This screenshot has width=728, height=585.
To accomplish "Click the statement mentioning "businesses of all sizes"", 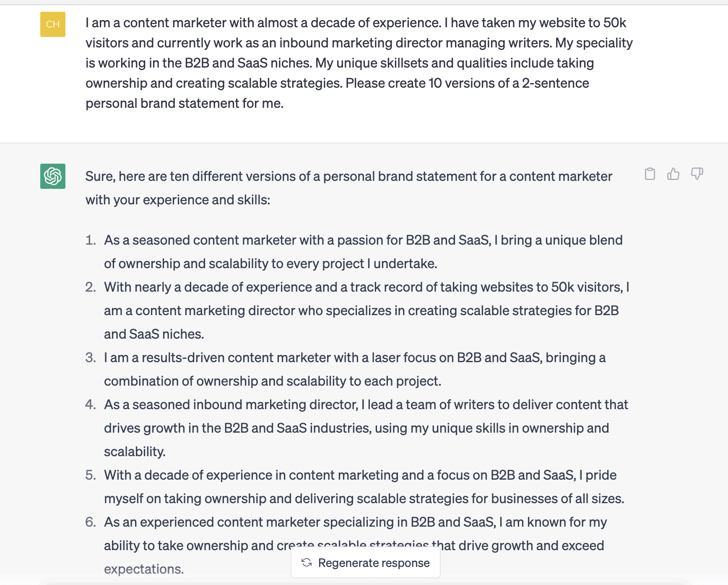I will [x=364, y=487].
